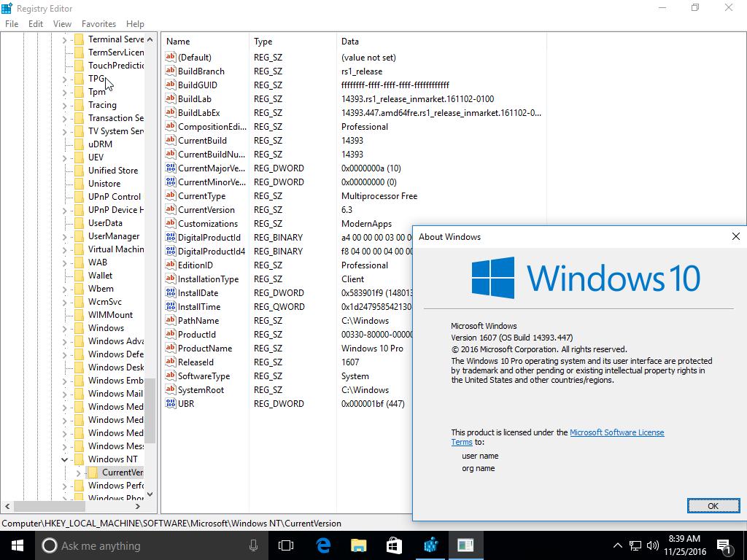
Task: Click the InstallationType value name
Action: coord(208,279)
